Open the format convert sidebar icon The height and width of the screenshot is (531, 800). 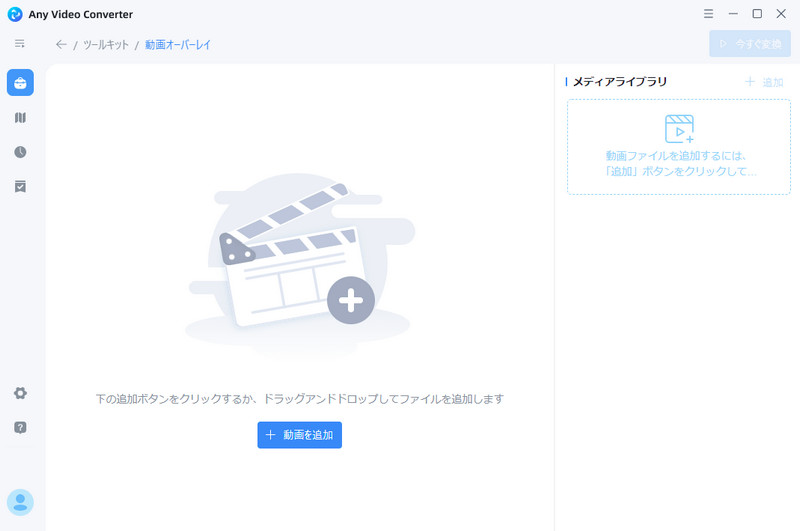coord(20,118)
